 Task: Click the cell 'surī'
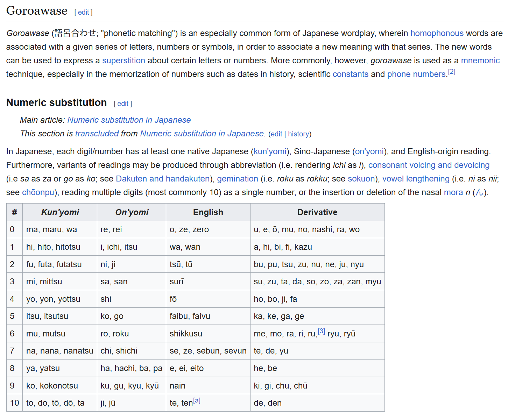208,282
